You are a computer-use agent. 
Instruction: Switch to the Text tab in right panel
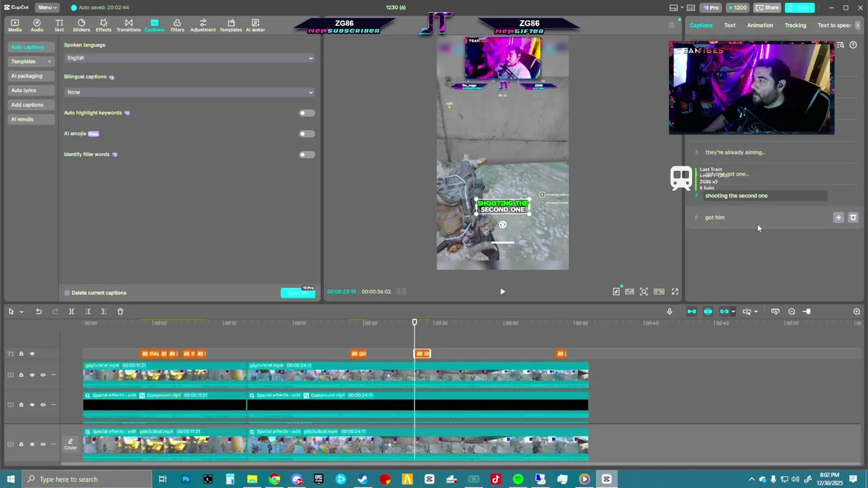coord(730,26)
